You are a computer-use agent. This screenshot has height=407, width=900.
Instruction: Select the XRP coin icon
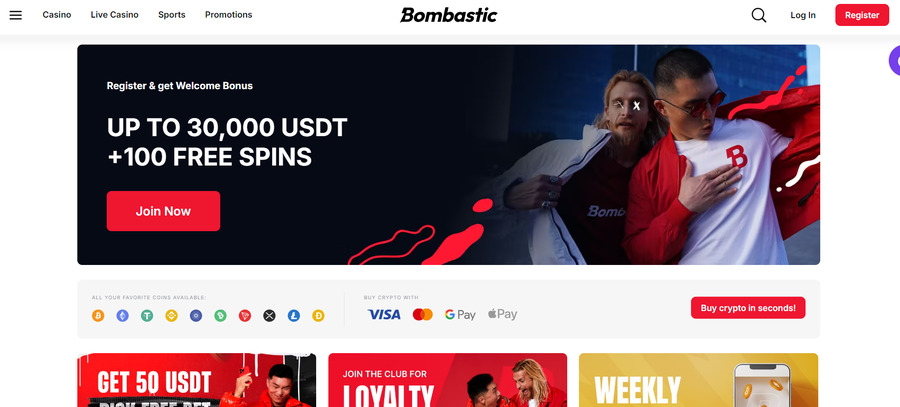pyautogui.click(x=269, y=315)
